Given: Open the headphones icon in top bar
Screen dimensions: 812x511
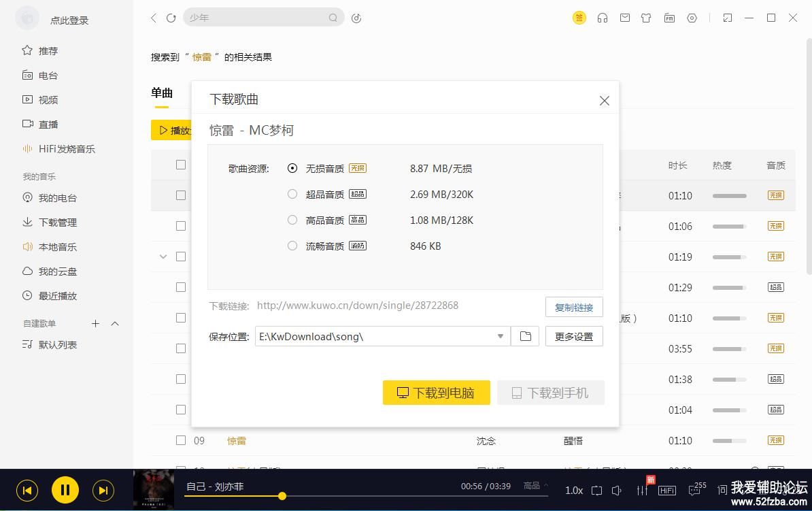Looking at the screenshot, I should point(602,18).
